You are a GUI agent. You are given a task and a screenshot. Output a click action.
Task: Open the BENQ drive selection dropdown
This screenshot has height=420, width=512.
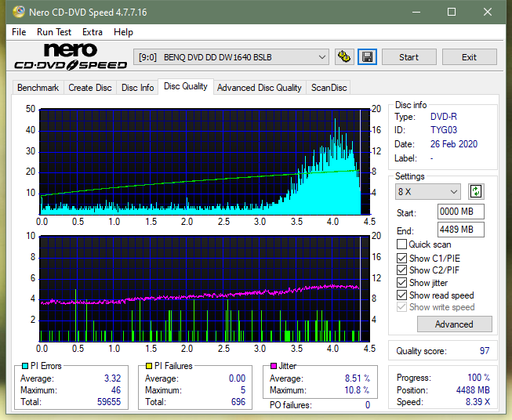tap(231, 57)
